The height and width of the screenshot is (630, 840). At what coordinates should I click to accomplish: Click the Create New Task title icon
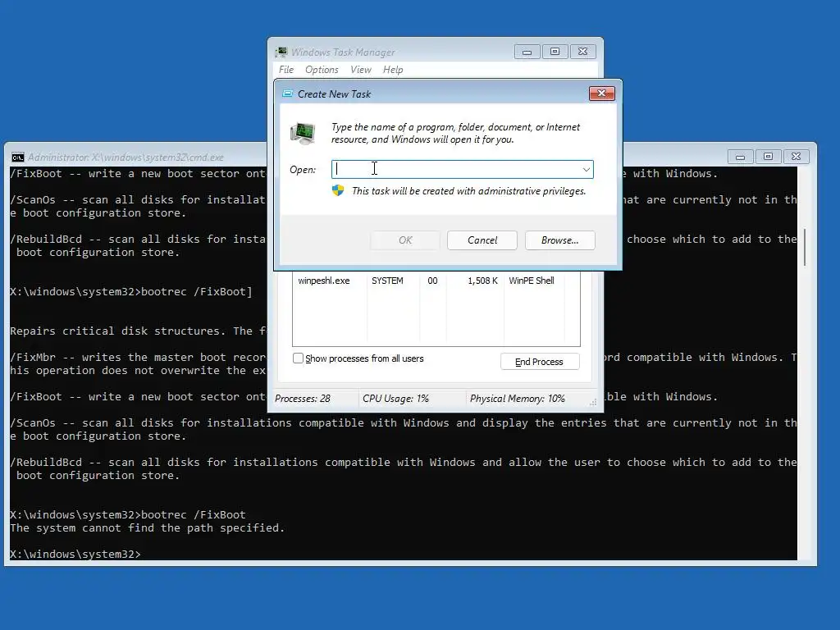click(x=288, y=94)
